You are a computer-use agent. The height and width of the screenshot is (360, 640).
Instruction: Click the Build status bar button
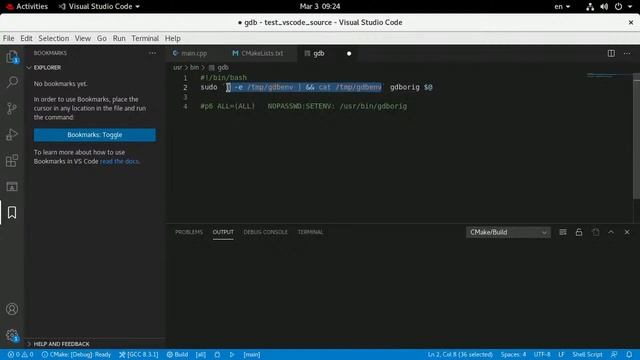coord(178,355)
